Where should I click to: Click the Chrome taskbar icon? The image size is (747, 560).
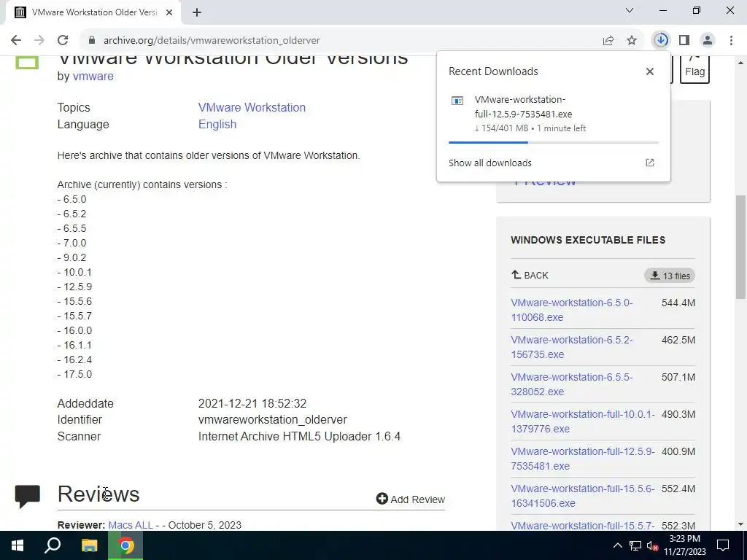(125, 545)
